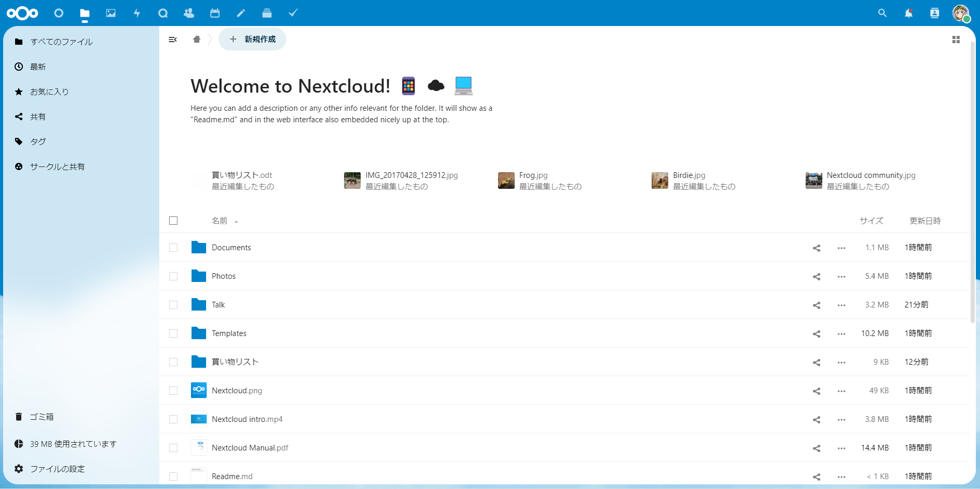Open the Contacts app icon in the top bar
Image resolution: width=980 pixels, height=489 pixels.
[189, 13]
